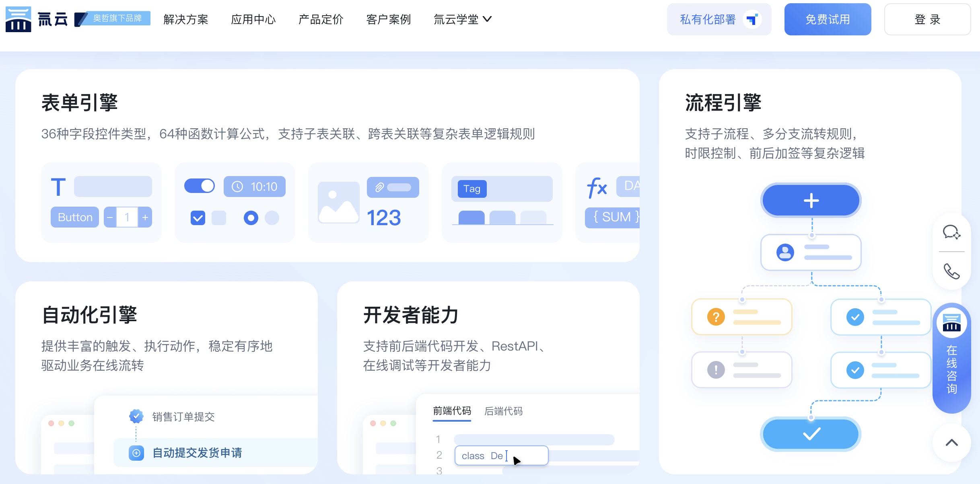Click the blue plus flow start node
The image size is (980, 484).
[811, 200]
